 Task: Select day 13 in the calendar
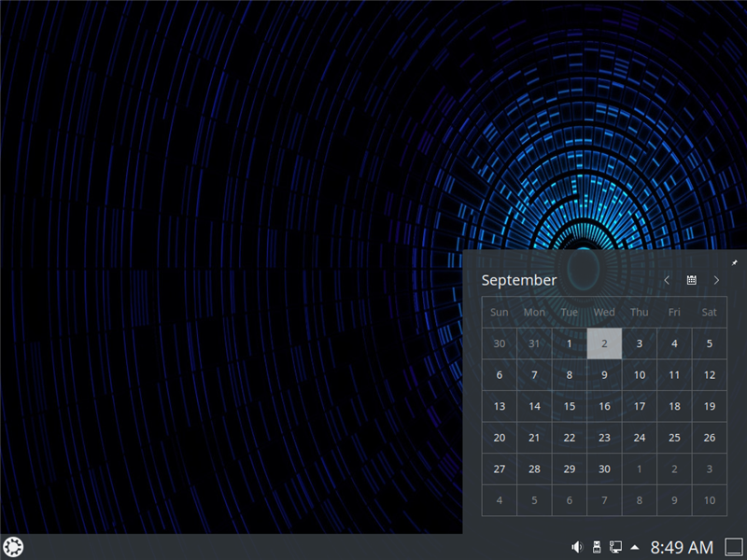point(500,406)
